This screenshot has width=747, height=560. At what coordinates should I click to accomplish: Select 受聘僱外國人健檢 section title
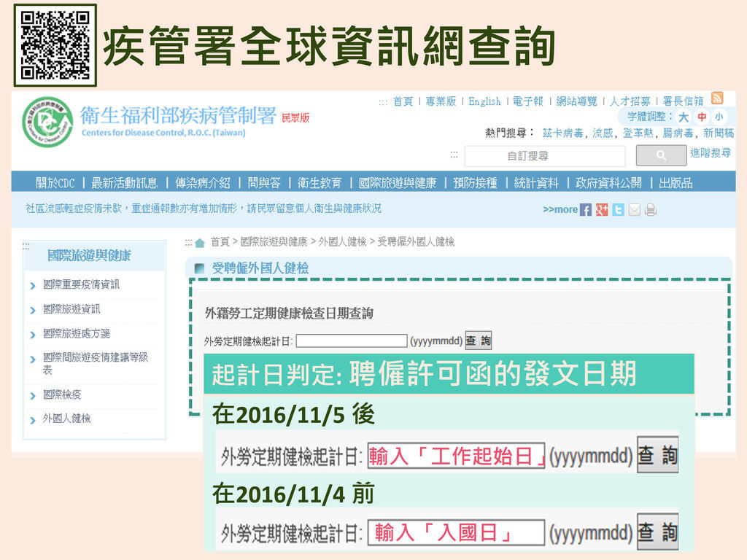pos(260,268)
